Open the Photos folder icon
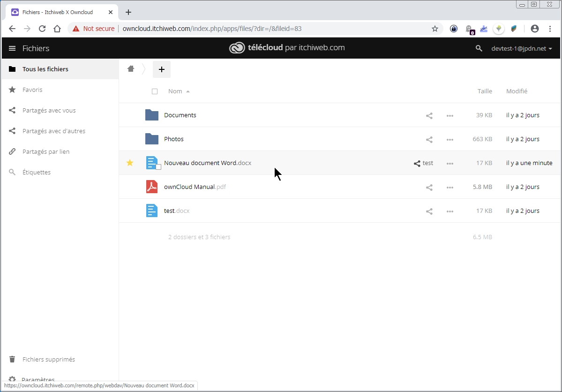 pos(151,139)
